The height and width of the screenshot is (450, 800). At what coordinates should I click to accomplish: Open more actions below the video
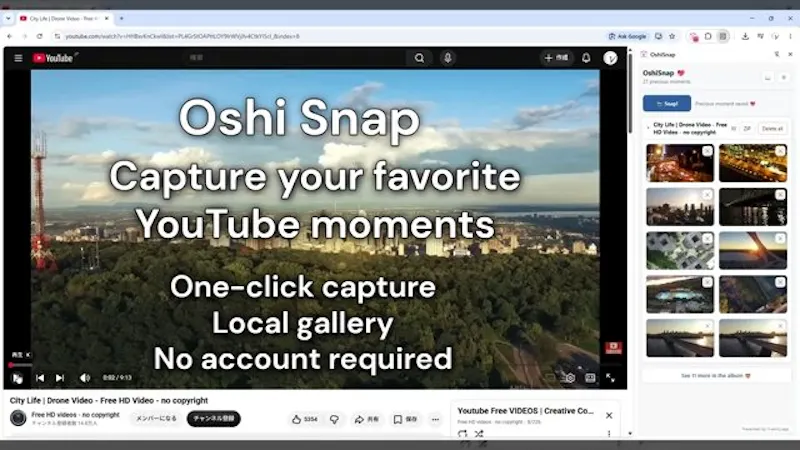(435, 419)
